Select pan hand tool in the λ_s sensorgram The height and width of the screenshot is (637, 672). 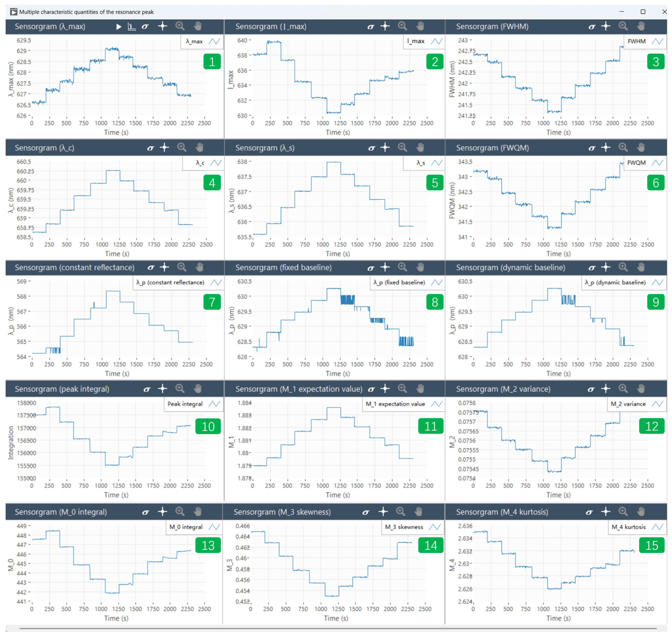coord(420,147)
